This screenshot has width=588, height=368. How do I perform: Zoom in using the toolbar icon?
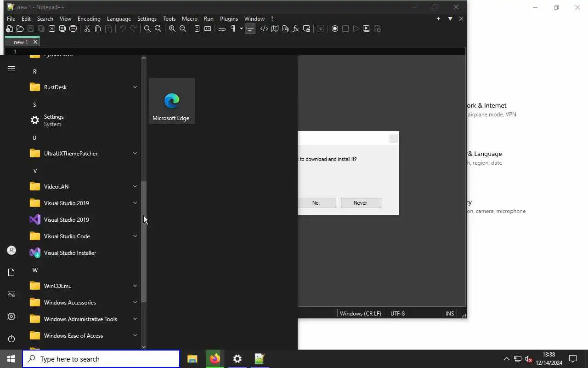click(x=172, y=29)
